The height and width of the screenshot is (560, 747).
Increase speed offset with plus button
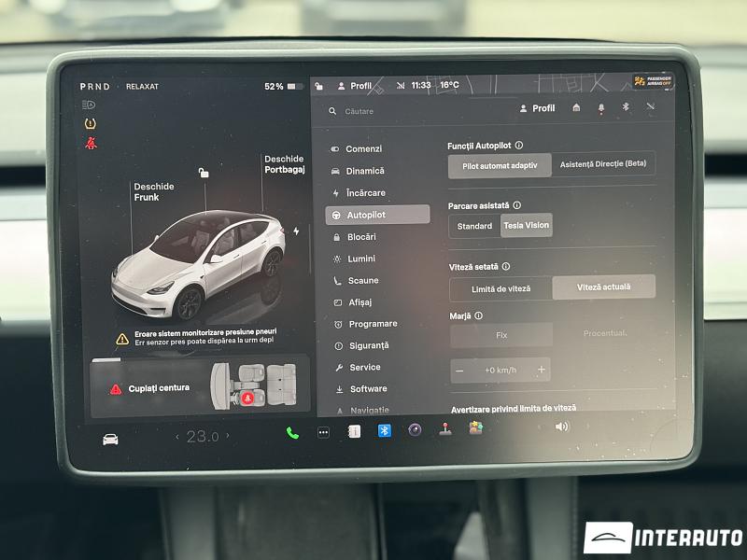pyautogui.click(x=542, y=371)
